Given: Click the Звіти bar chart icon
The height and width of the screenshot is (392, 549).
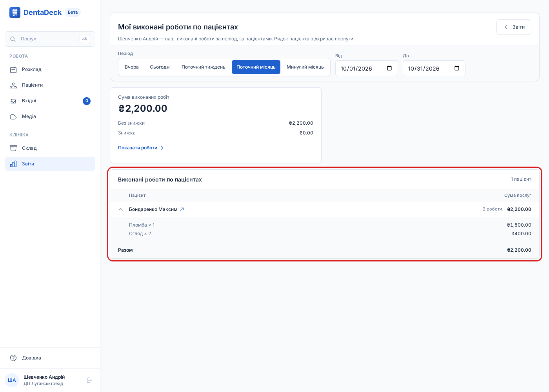Looking at the screenshot, I should pos(13,164).
